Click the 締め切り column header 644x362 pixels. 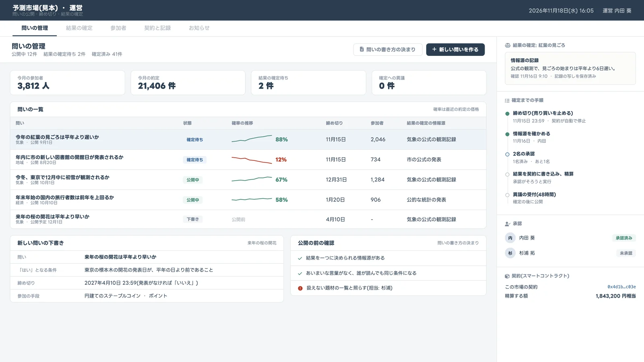point(334,123)
